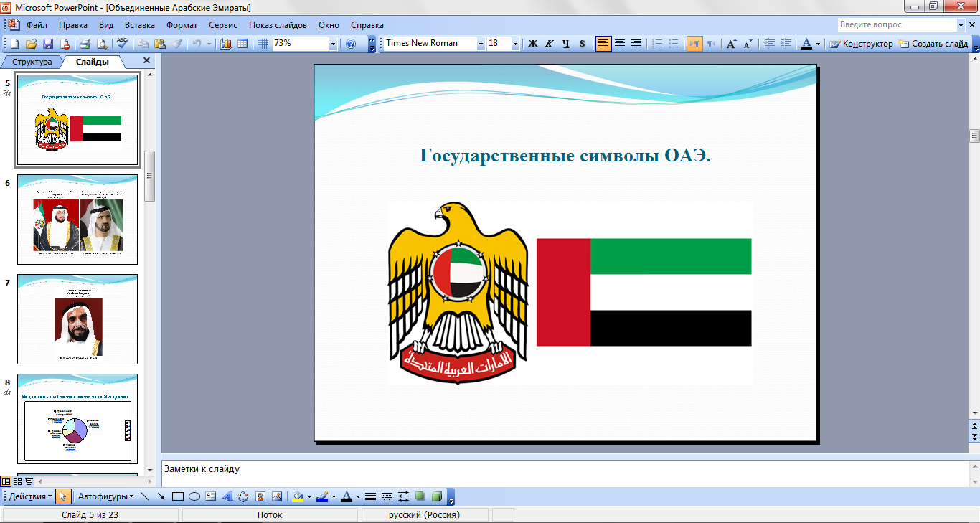Viewport: 980px width, 523px height.
Task: Choose arrow style options
Action: (404, 496)
